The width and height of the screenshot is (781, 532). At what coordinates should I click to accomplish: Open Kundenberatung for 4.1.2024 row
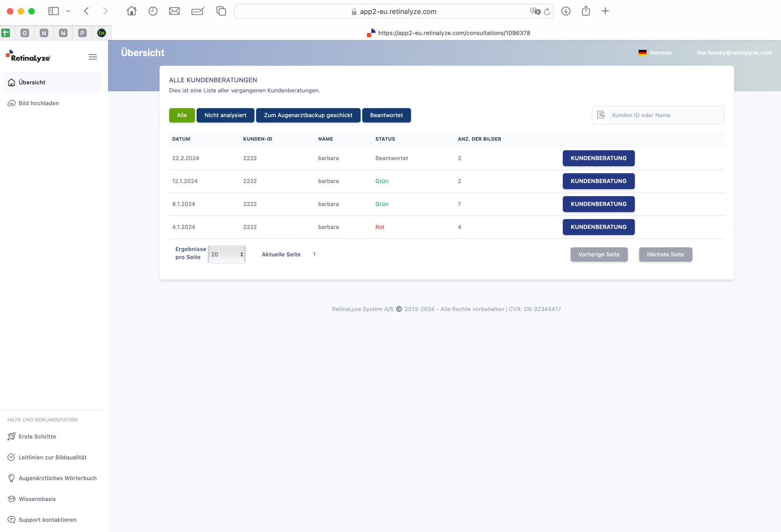pyautogui.click(x=598, y=227)
